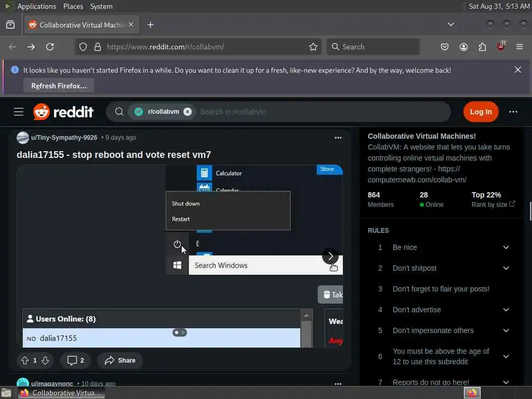Click the u/imagaynonc username link
The image size is (532, 399).
pos(52,384)
